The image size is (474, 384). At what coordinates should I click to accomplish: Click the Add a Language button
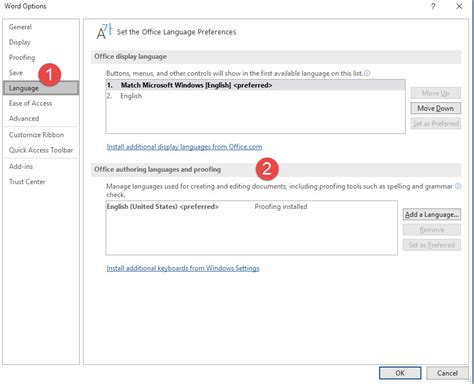tap(432, 215)
